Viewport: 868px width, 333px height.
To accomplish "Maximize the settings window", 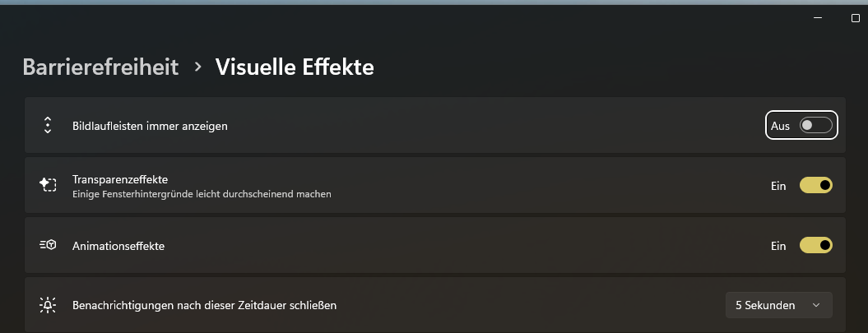I will tap(855, 18).
